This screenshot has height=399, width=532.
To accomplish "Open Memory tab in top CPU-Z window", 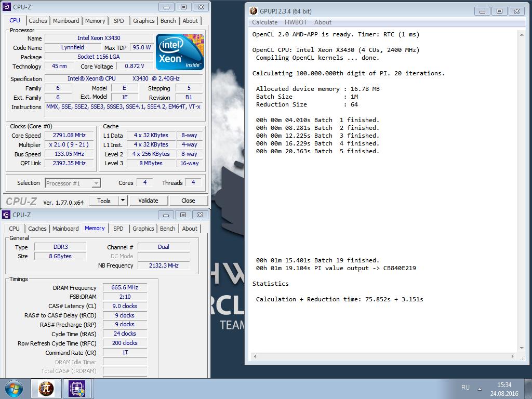I will click(95, 21).
